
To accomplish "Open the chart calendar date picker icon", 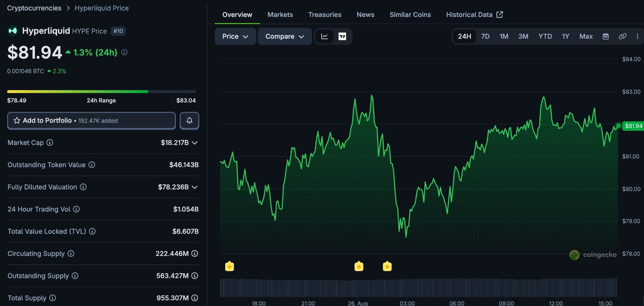I will tap(606, 36).
